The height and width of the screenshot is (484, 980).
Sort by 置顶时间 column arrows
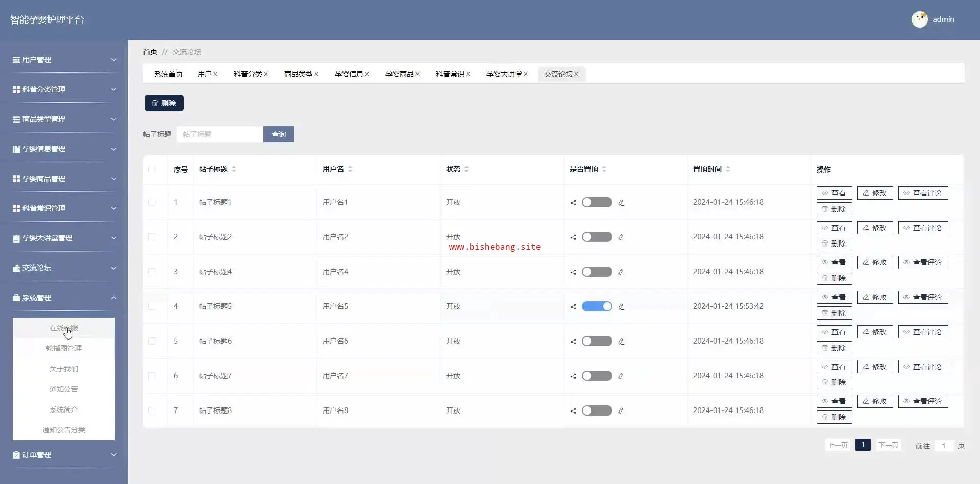[728, 170]
